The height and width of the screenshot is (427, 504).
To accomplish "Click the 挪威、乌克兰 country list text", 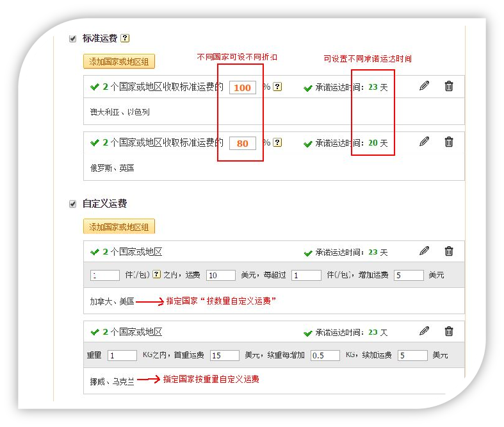I will (112, 381).
